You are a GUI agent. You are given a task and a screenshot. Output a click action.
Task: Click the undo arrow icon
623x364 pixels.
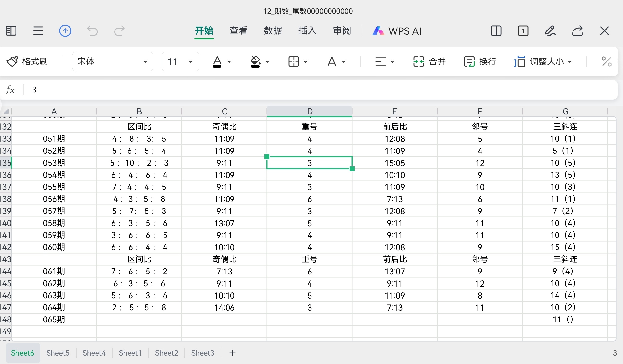pyautogui.click(x=92, y=31)
